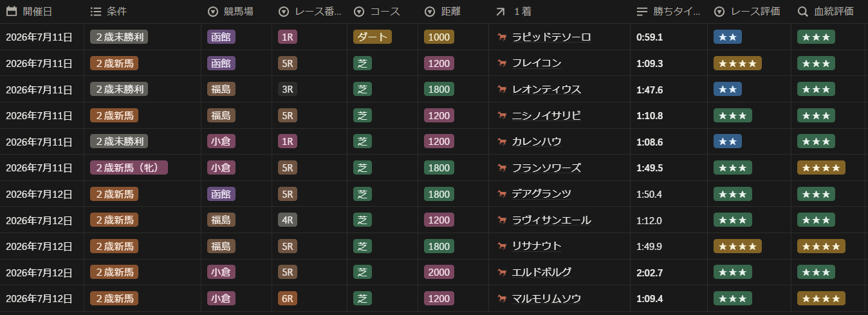
Task: Click the 2000 distance tag
Action: pos(439,272)
